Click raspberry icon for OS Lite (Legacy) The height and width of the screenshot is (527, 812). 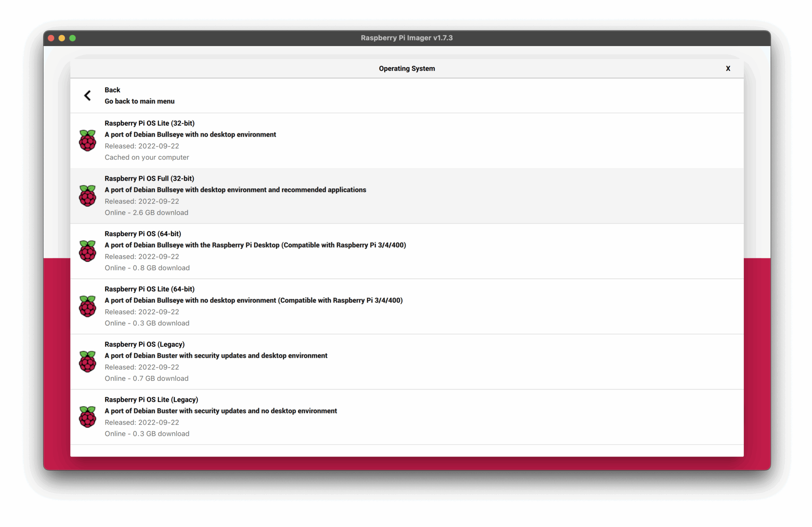pyautogui.click(x=87, y=417)
